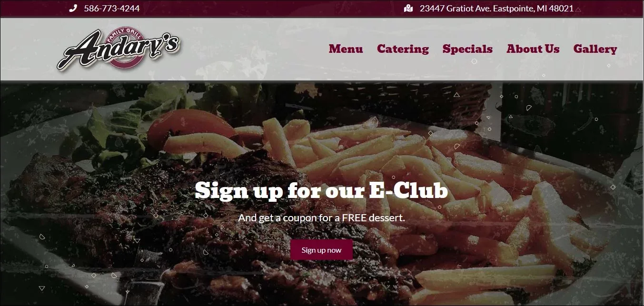644x306 pixels.
Task: Click the phone handset icon
Action: [x=73, y=9]
